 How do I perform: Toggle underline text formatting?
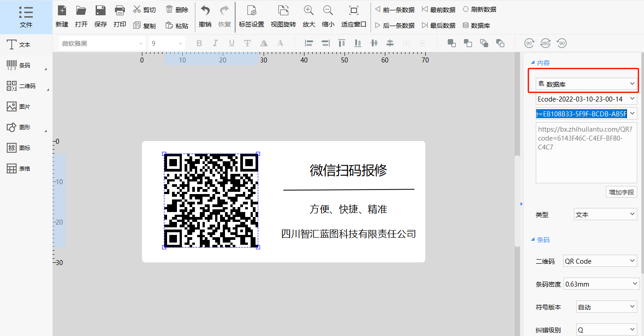coord(231,44)
